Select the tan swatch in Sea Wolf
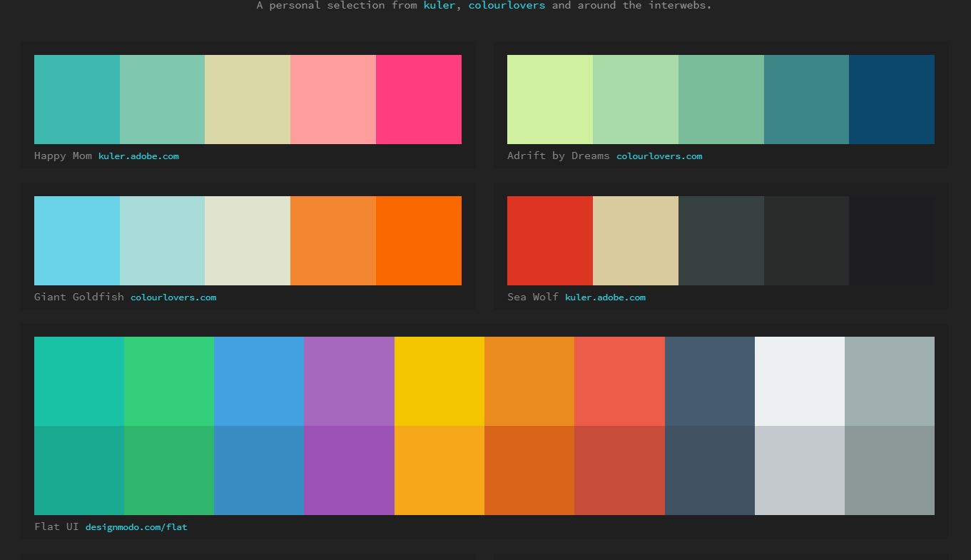971x560 pixels. click(636, 240)
